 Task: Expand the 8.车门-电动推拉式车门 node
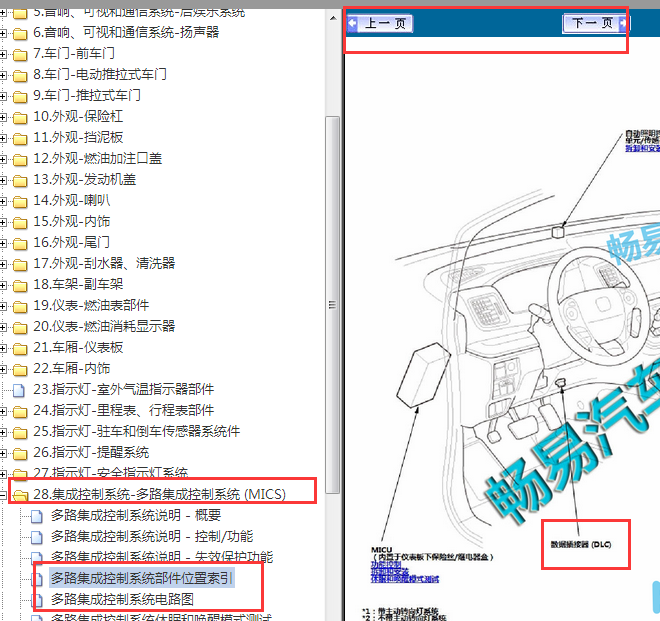[x=3, y=75]
